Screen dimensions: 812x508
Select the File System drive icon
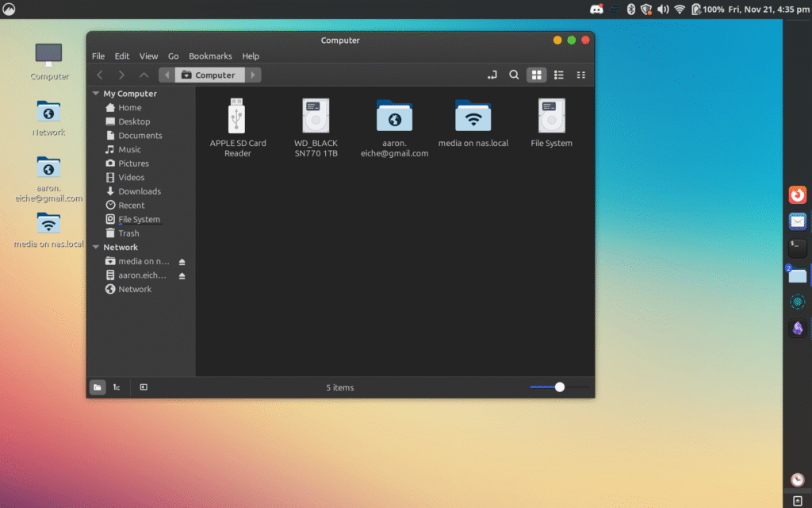point(551,117)
